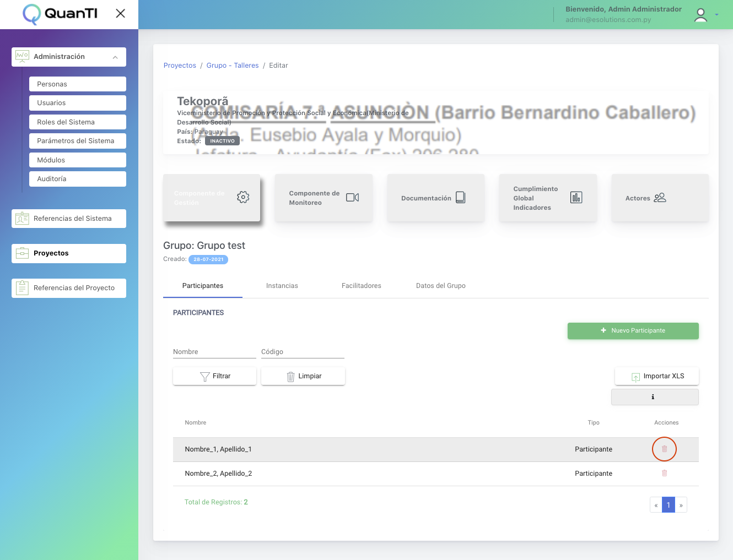Open Parámetros del Sistema
The image size is (733, 560).
(78, 141)
